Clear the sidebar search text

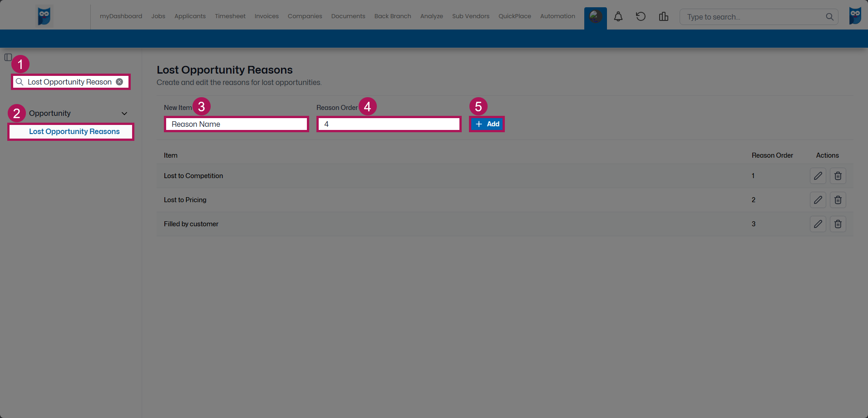click(119, 82)
